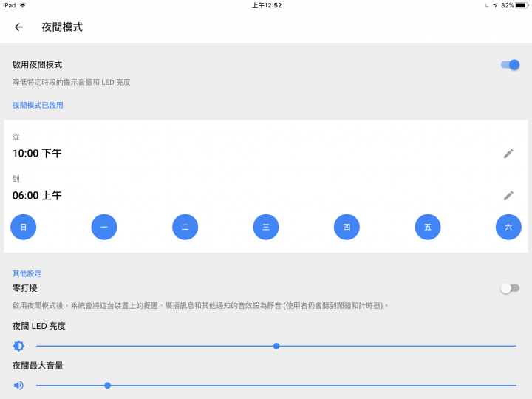Viewport: 532px width, 399px height.
Task: Click the 其他設定 section heading
Action: (x=27, y=273)
